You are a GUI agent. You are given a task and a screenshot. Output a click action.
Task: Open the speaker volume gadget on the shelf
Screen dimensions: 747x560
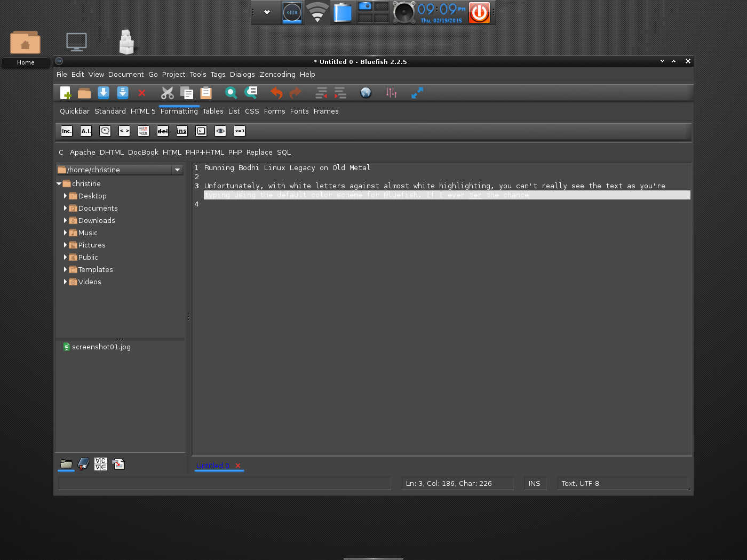click(x=404, y=12)
